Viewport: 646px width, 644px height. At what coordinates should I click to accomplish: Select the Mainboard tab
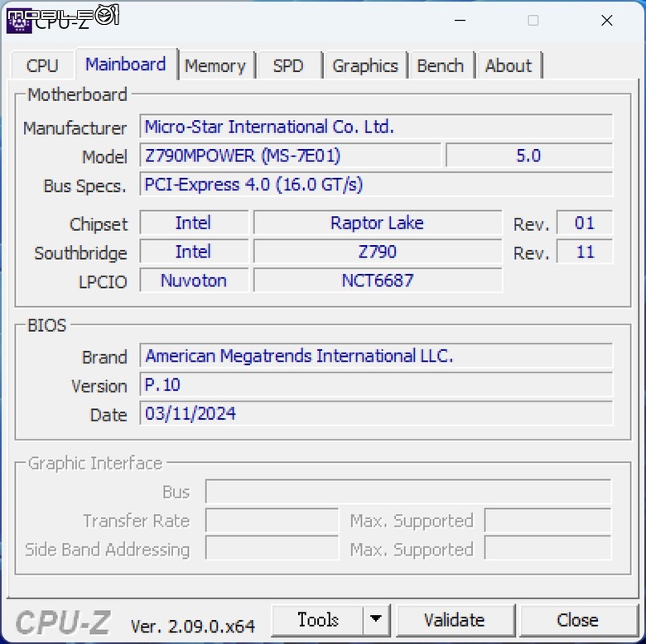[126, 64]
